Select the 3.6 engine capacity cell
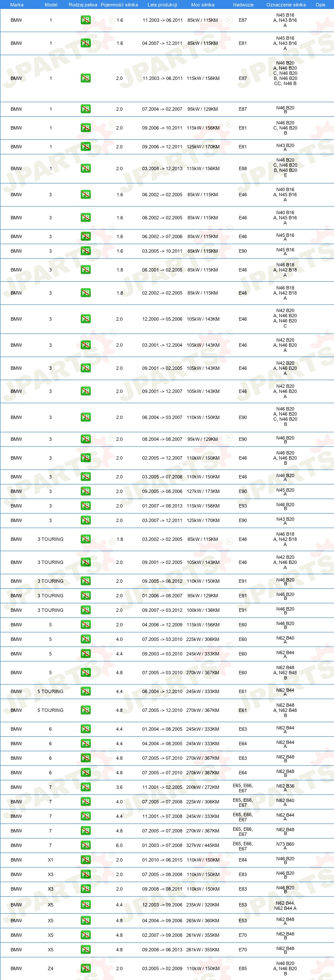The height and width of the screenshot is (980, 334). tap(119, 787)
